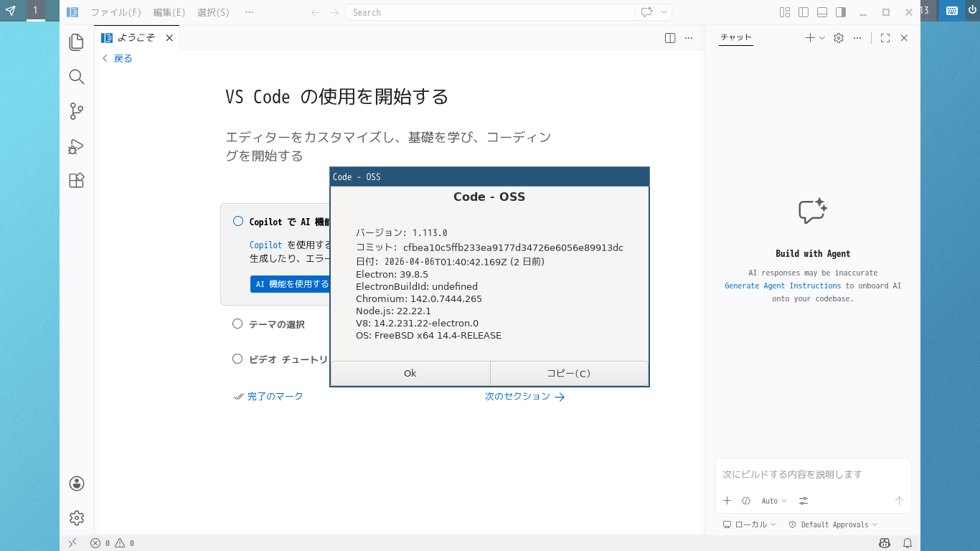Click workspace 1 in the desktop panel

35,10
